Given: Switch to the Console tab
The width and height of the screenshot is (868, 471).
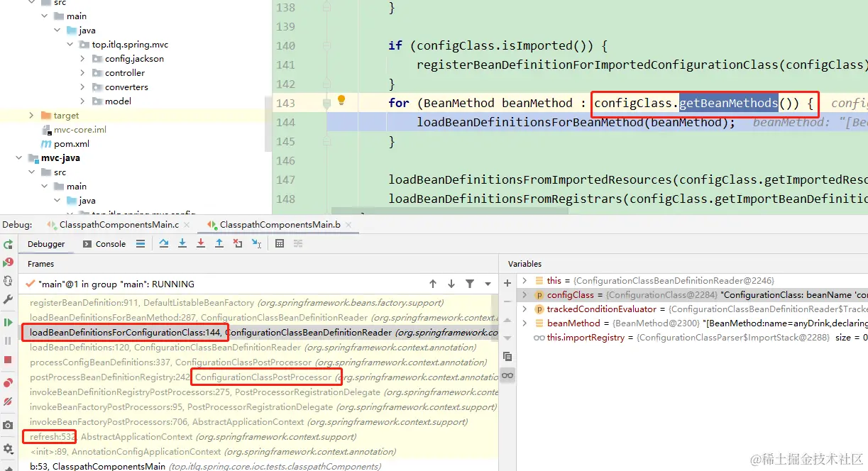Looking at the screenshot, I should (104, 244).
